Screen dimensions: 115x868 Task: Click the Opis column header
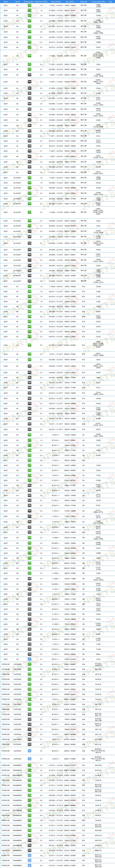point(111,1)
